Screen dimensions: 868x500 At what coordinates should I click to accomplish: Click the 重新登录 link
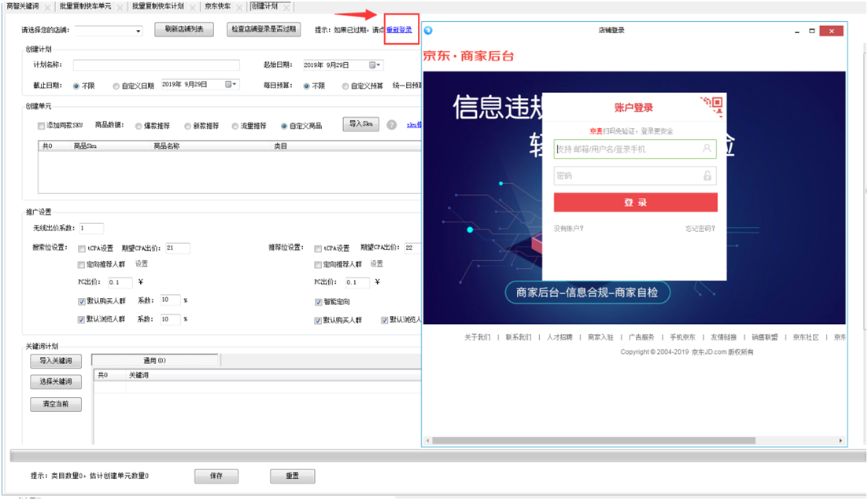coord(399,30)
